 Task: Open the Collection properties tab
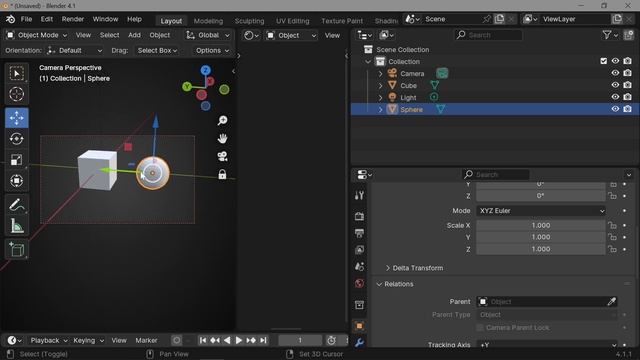359,305
